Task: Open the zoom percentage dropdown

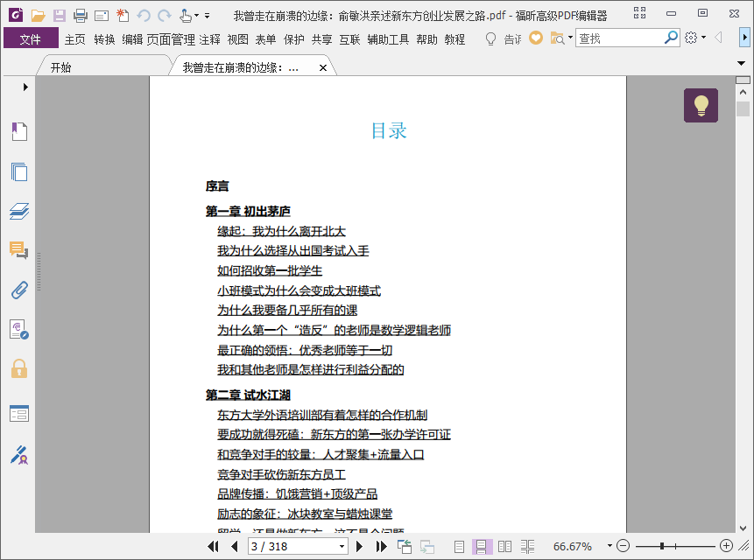Action: [610, 546]
